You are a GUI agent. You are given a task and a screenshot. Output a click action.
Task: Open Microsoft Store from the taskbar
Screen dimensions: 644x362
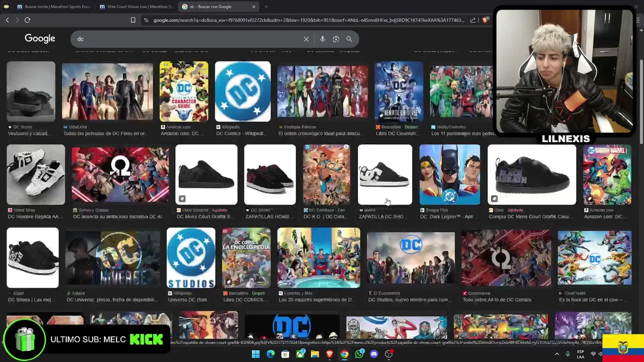pos(285,354)
